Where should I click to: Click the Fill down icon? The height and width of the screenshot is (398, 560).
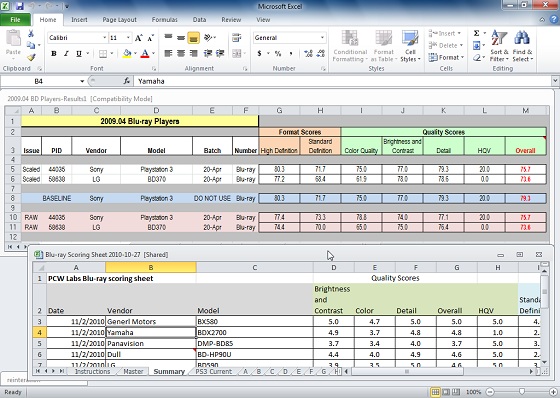pos(476,45)
